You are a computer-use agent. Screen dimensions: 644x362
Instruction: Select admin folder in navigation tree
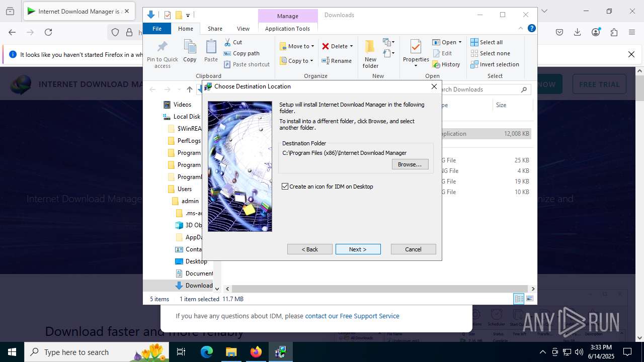click(x=185, y=201)
